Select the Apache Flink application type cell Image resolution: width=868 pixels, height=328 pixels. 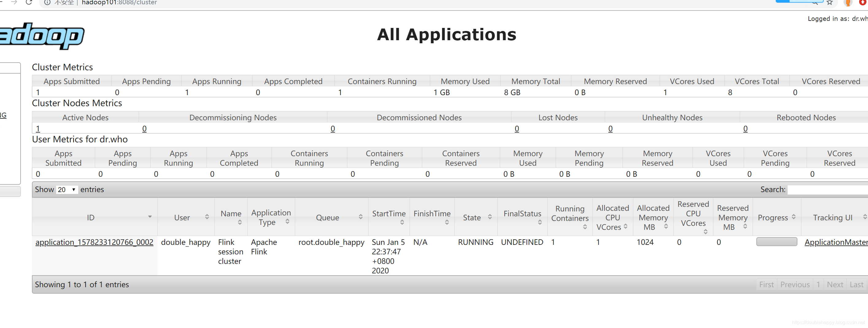[x=264, y=247]
